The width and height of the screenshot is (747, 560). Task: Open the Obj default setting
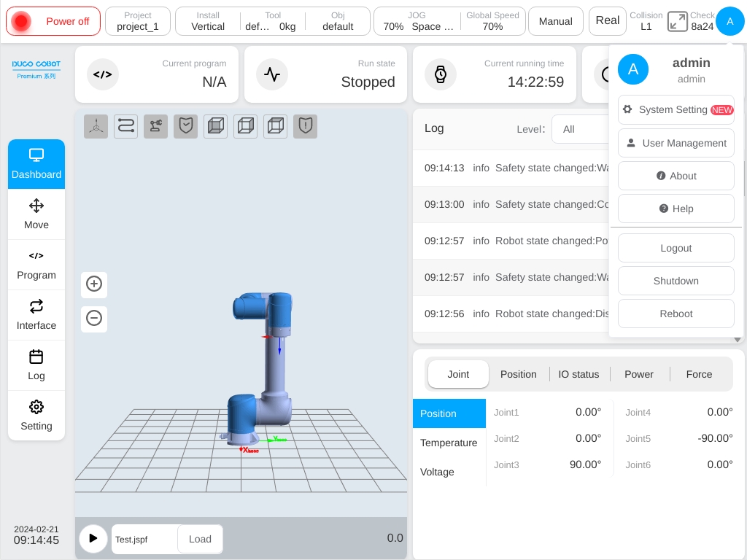pyautogui.click(x=338, y=21)
